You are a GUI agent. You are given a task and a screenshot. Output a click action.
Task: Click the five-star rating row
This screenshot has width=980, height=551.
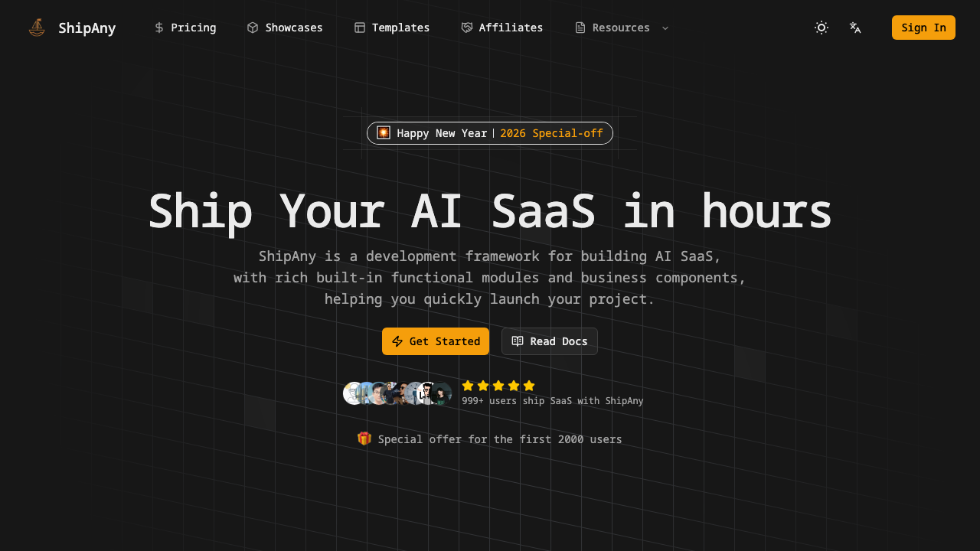click(498, 386)
